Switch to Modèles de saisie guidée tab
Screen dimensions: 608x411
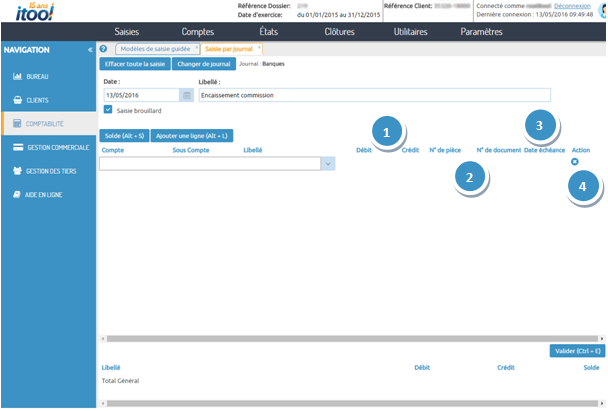point(153,49)
